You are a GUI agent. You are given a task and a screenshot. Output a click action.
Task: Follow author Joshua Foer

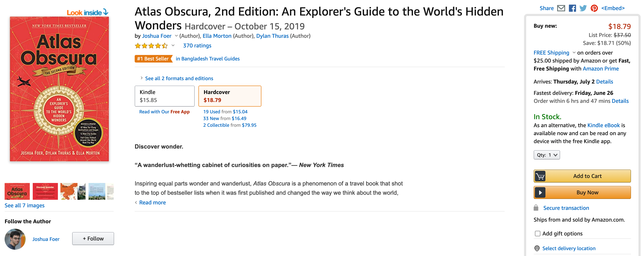pyautogui.click(x=93, y=239)
